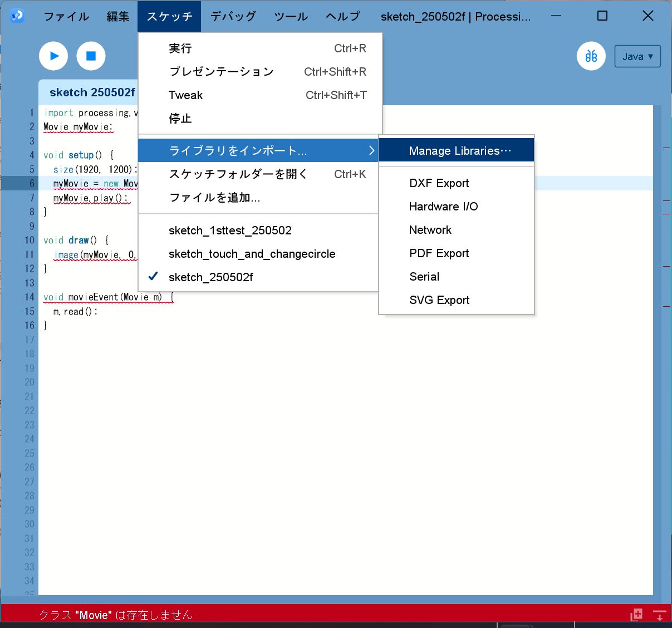Open the ファイル menu

[x=66, y=16]
